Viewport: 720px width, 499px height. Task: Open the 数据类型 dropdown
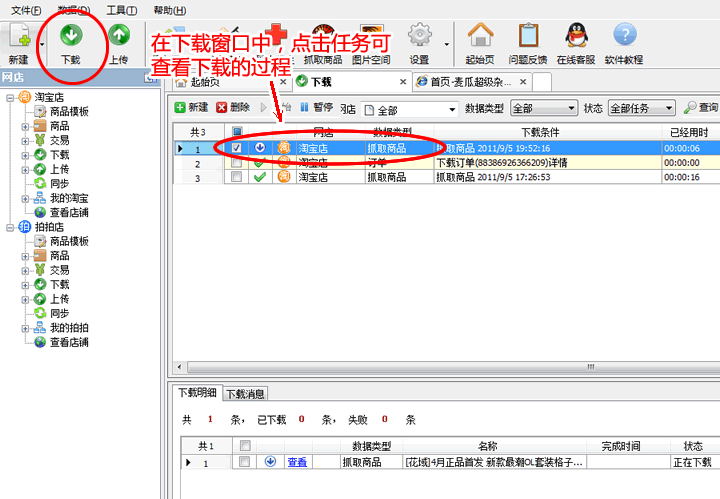(544, 109)
